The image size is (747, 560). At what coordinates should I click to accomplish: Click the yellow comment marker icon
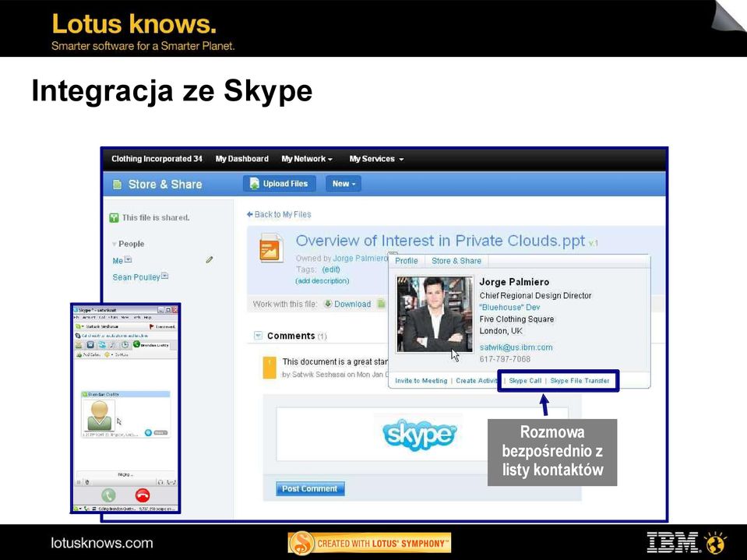pyautogui.click(x=270, y=367)
